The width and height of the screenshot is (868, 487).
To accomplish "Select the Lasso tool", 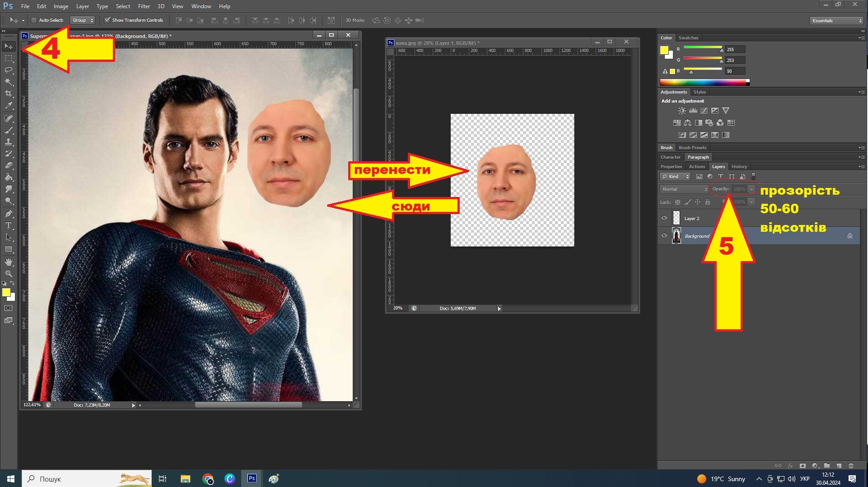I will 9,70.
